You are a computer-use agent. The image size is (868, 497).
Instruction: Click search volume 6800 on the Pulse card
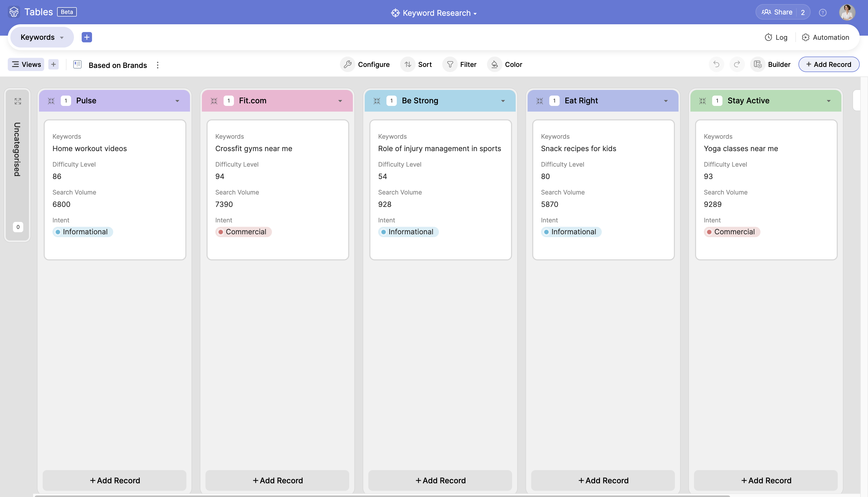tap(62, 204)
